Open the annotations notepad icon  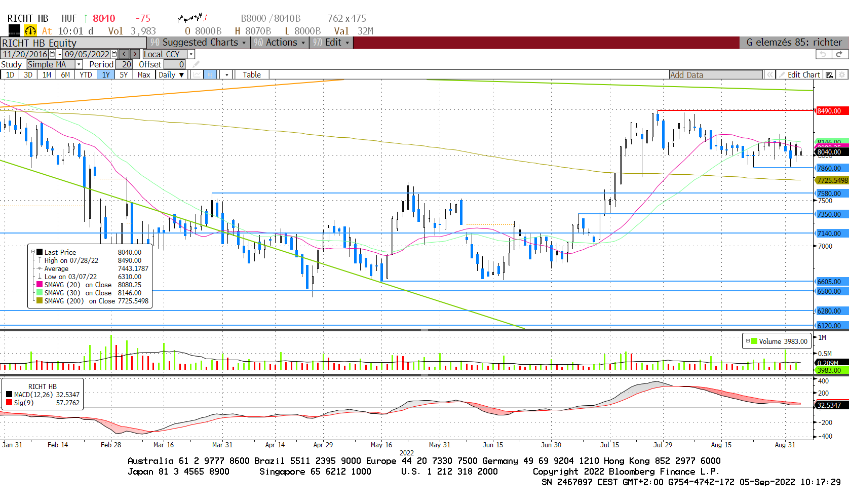[x=829, y=74]
